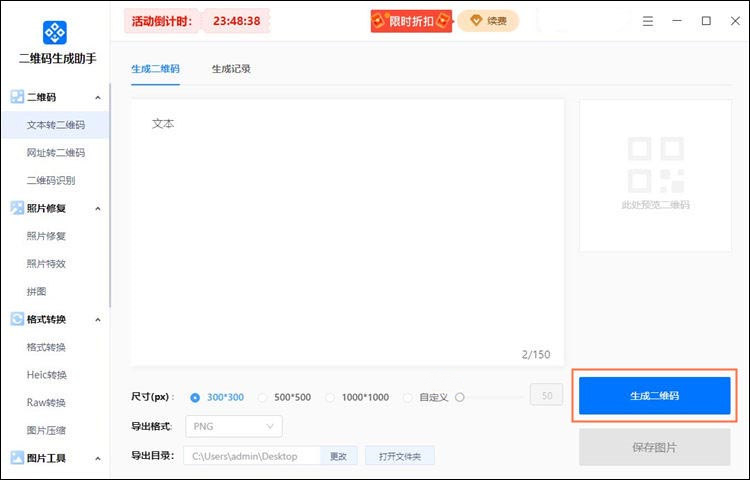
Task: Open the 导出格式 PNG dropdown
Action: point(234,426)
